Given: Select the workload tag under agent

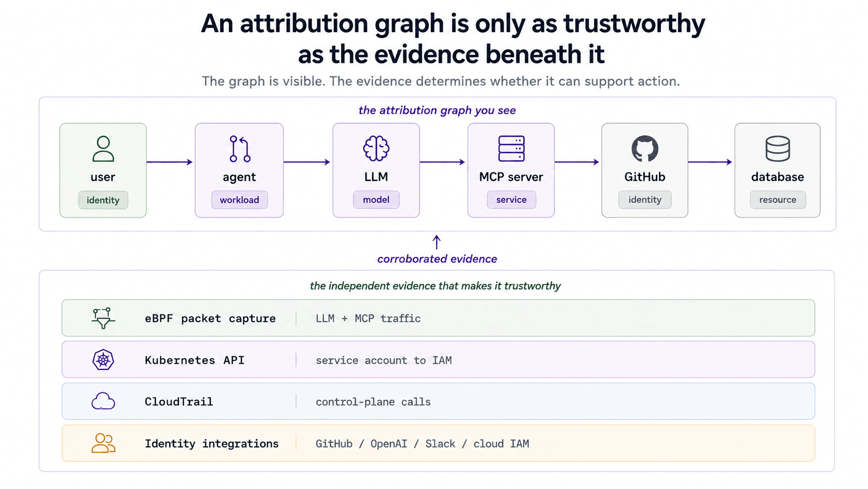Looking at the screenshot, I should pyautogui.click(x=239, y=200).
